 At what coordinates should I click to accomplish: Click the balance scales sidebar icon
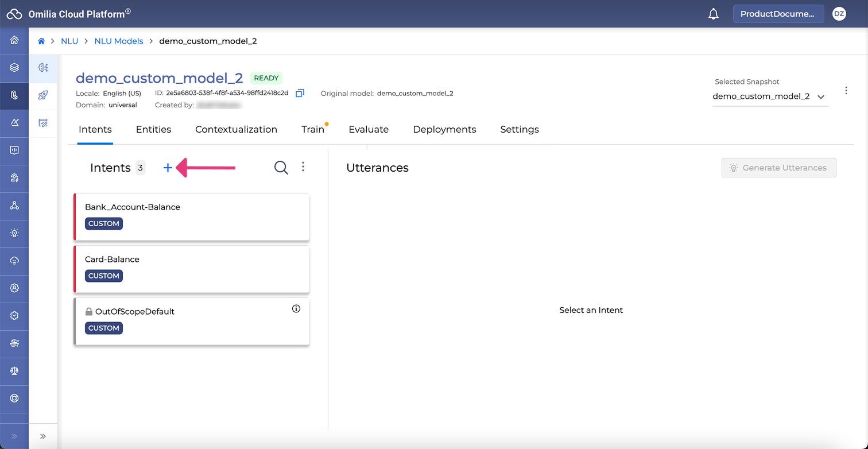pyautogui.click(x=14, y=371)
